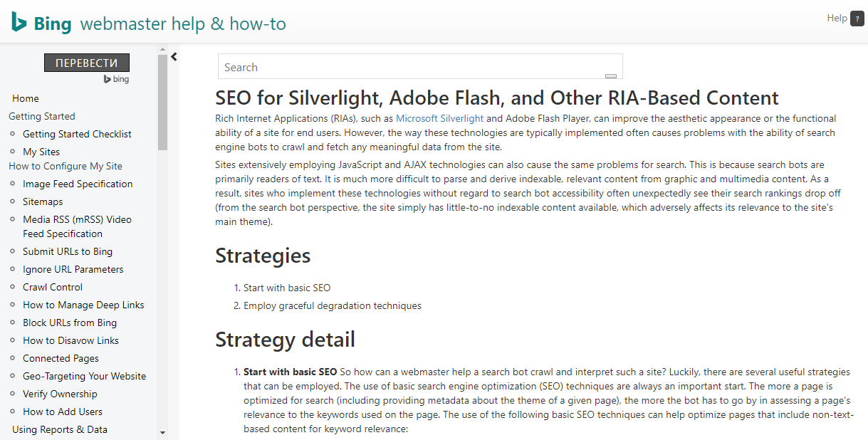
Task: Open the Sitemaps help topic
Action: (x=43, y=201)
